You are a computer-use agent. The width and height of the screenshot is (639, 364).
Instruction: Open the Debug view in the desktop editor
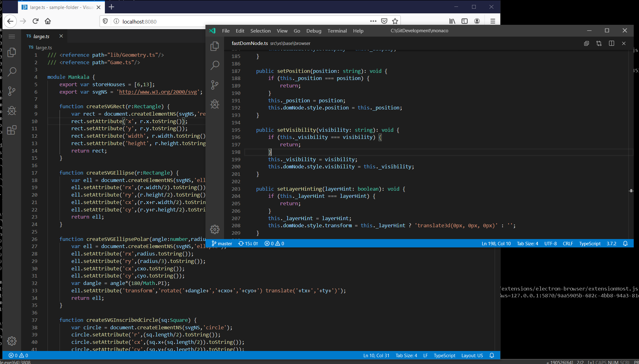pos(215,104)
